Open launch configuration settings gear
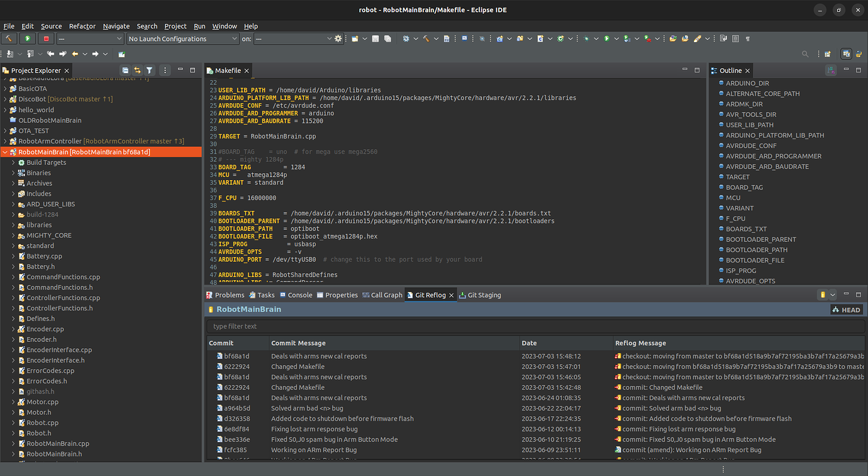 (x=338, y=38)
